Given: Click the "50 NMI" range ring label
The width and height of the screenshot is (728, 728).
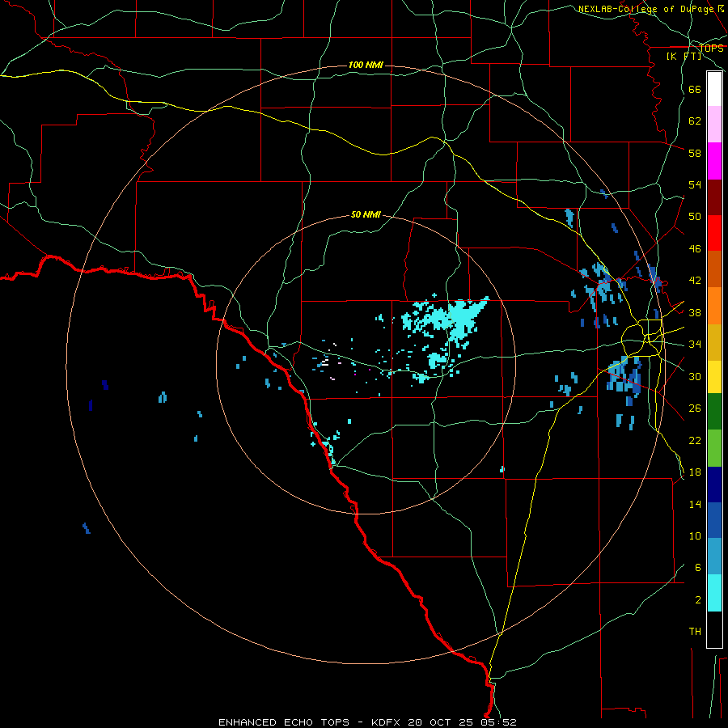Looking at the screenshot, I should tap(366, 214).
